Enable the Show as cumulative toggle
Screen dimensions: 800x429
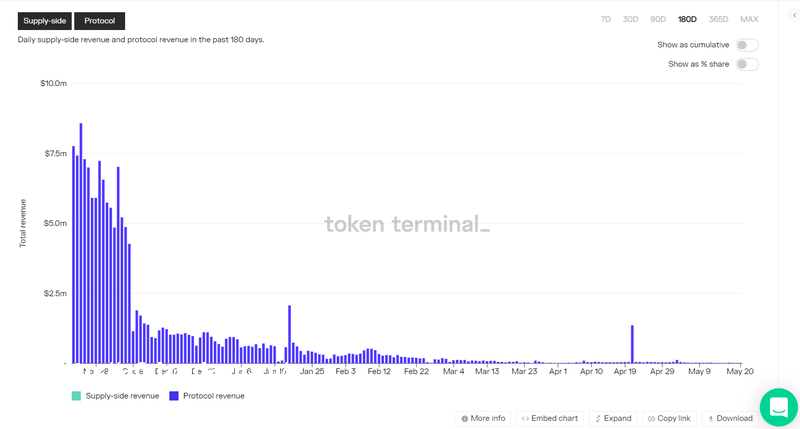[x=746, y=45]
